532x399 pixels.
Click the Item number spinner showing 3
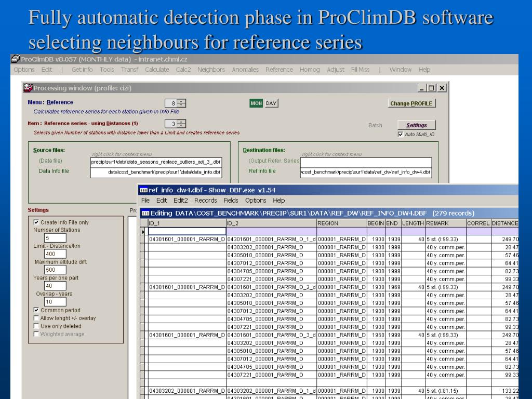click(x=175, y=124)
